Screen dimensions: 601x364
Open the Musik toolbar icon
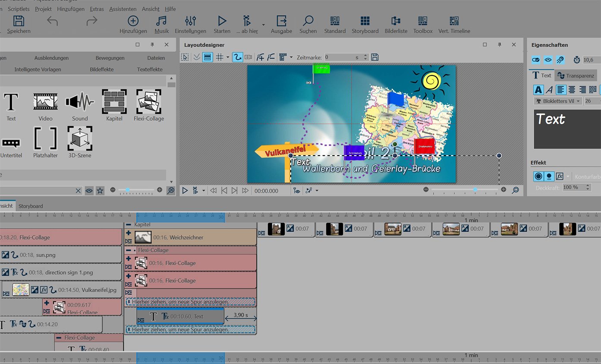click(161, 22)
